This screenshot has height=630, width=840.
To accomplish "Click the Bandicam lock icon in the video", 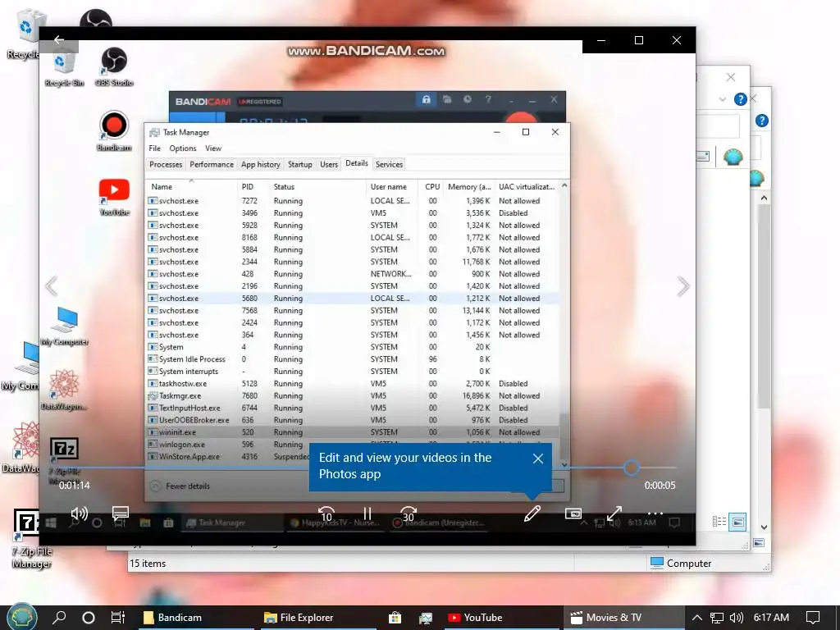I will pos(426,99).
